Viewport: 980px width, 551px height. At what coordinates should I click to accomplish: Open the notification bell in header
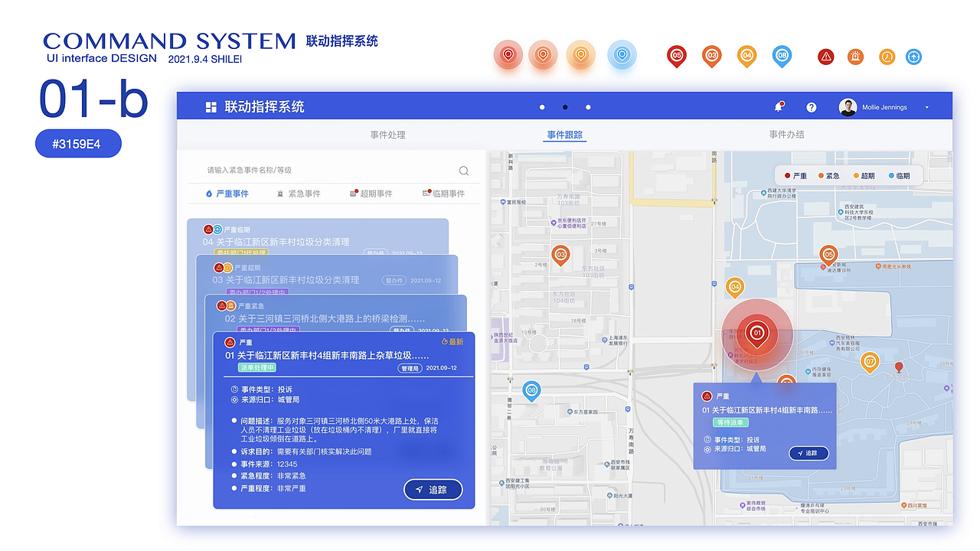tap(779, 107)
